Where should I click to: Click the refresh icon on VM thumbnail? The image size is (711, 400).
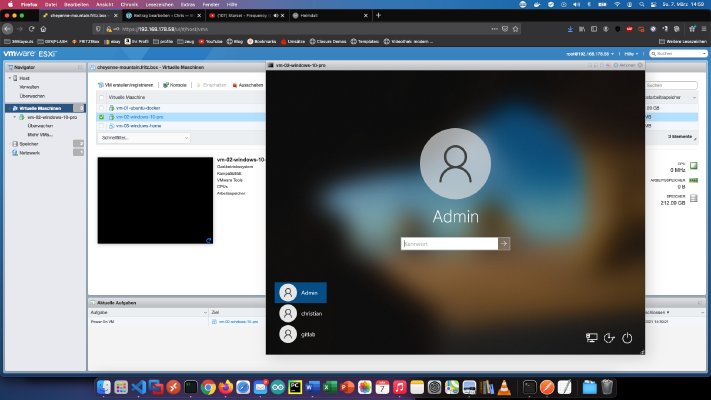pyautogui.click(x=209, y=240)
